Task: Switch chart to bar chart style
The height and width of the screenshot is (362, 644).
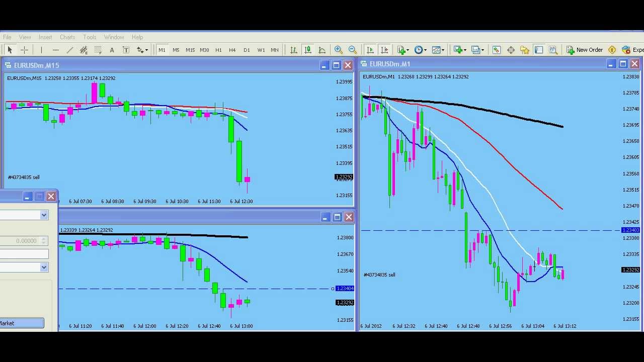Action: [293, 50]
